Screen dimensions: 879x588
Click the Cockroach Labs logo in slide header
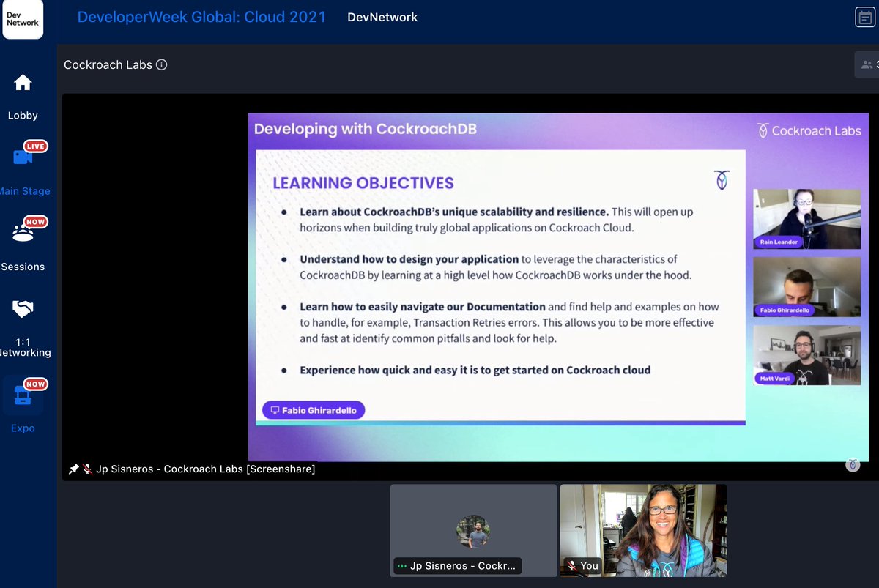809,130
